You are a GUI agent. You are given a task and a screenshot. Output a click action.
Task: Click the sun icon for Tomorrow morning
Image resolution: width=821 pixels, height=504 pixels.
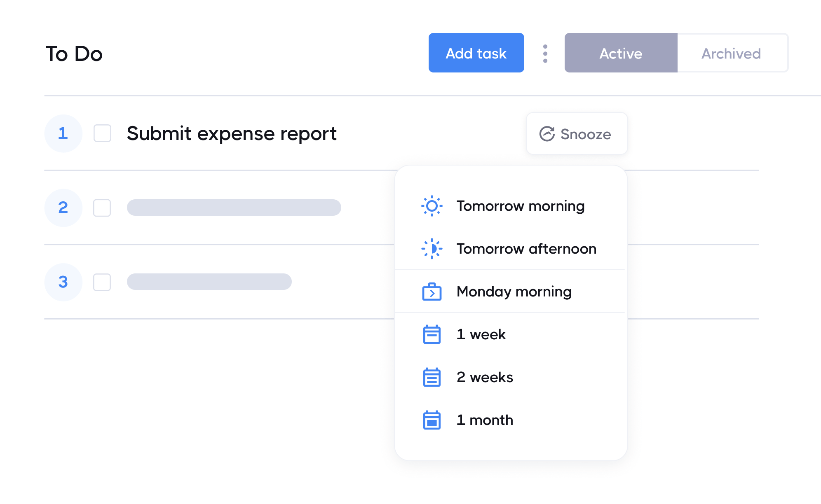tap(432, 206)
